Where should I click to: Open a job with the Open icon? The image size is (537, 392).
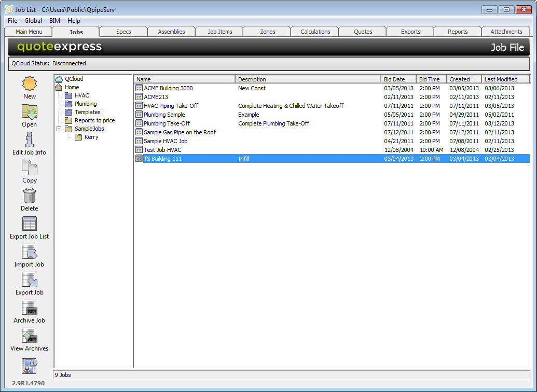point(30,112)
